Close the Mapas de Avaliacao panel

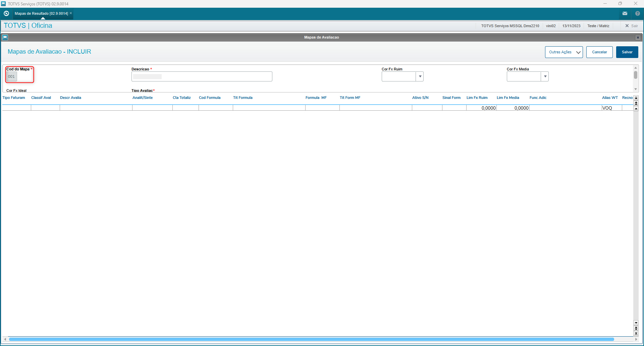pyautogui.click(x=638, y=38)
